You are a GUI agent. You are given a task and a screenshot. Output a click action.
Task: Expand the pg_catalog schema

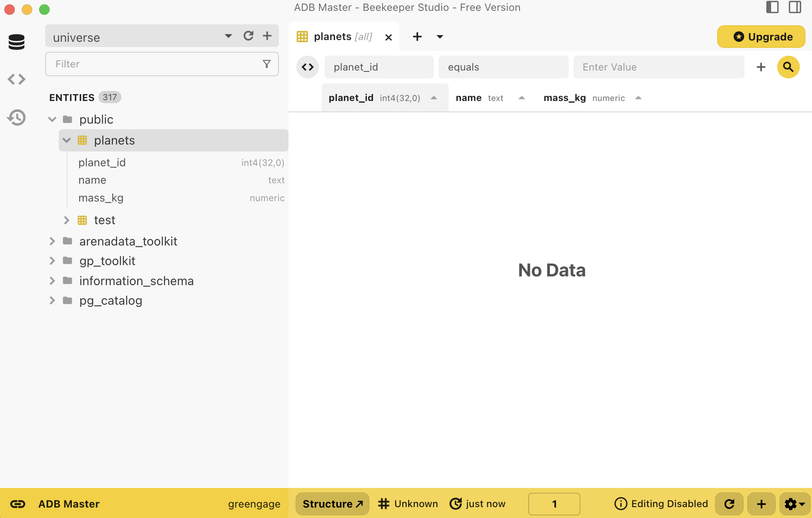(x=52, y=300)
